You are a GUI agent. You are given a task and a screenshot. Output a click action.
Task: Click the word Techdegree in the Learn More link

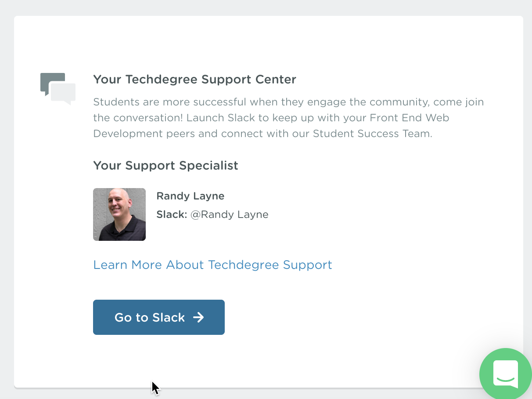pos(243,265)
